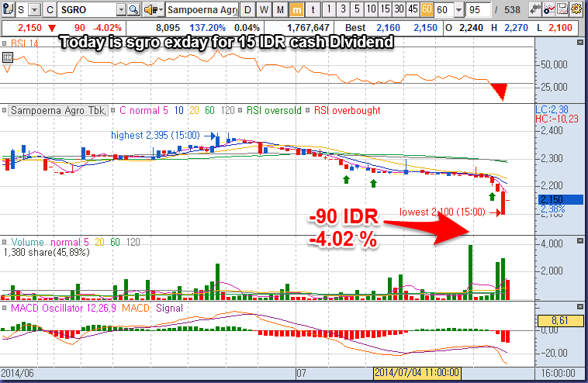Click the SGRO symbol input field
This screenshot has width=588, height=383.
88,10
